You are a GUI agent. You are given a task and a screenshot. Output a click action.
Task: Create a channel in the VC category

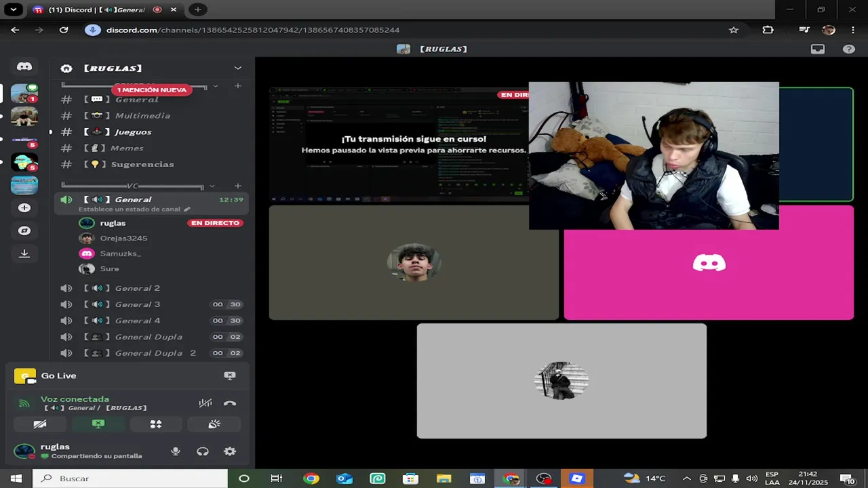coord(237,186)
